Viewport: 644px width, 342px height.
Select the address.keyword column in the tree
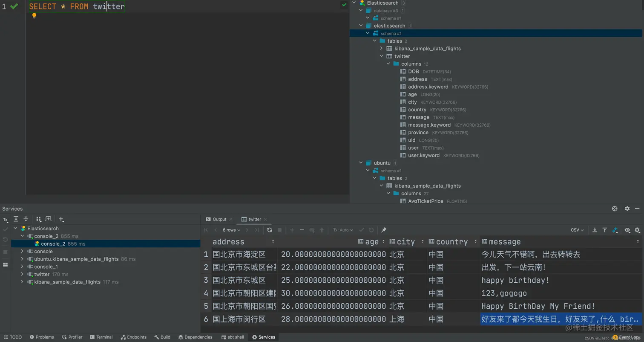pyautogui.click(x=428, y=87)
